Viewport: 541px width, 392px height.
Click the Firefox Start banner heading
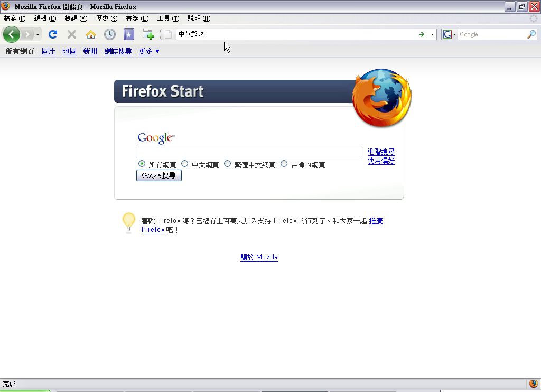pyautogui.click(x=163, y=91)
